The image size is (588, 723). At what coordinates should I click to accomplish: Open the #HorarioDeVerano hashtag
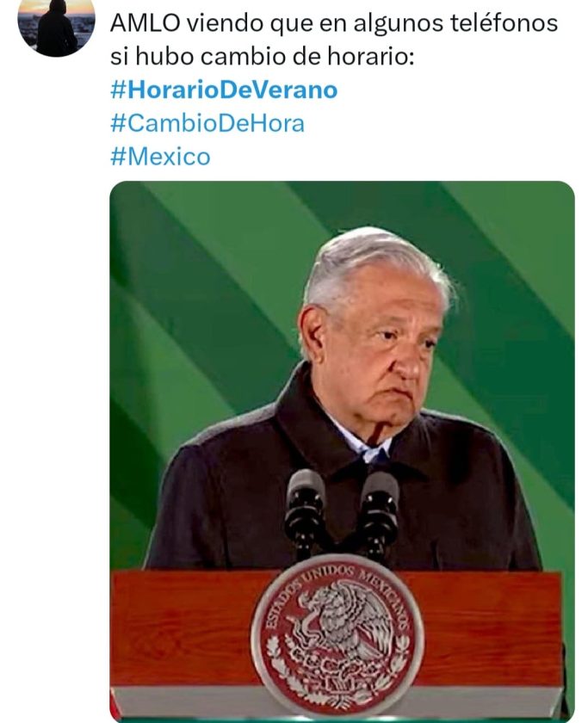(224, 90)
